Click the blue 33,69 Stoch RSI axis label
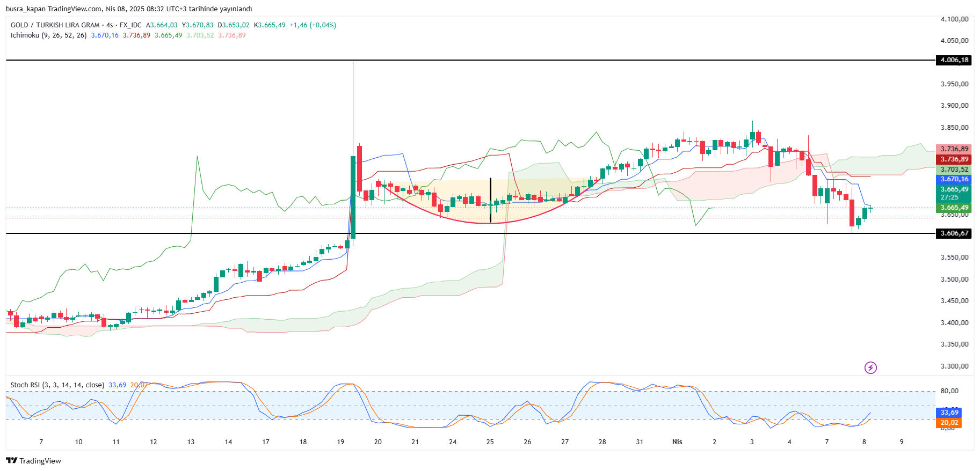This screenshot has width=980, height=471. pyautogui.click(x=949, y=413)
